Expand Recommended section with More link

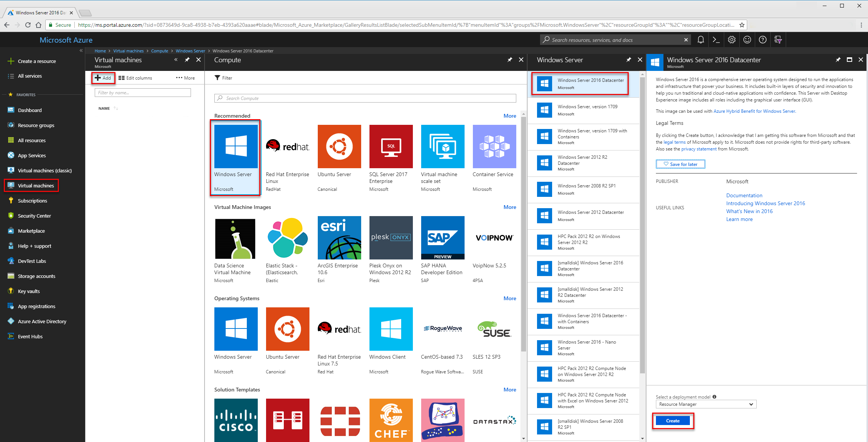(510, 115)
